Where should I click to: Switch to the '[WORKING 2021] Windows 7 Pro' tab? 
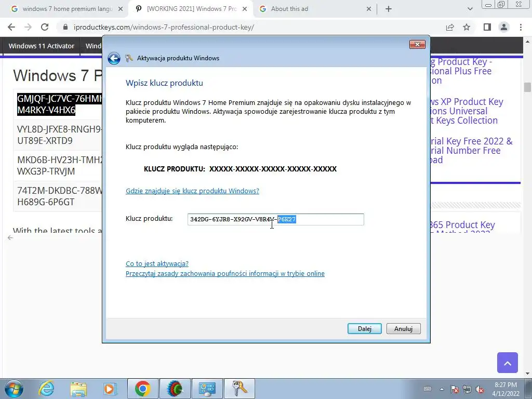(190, 9)
